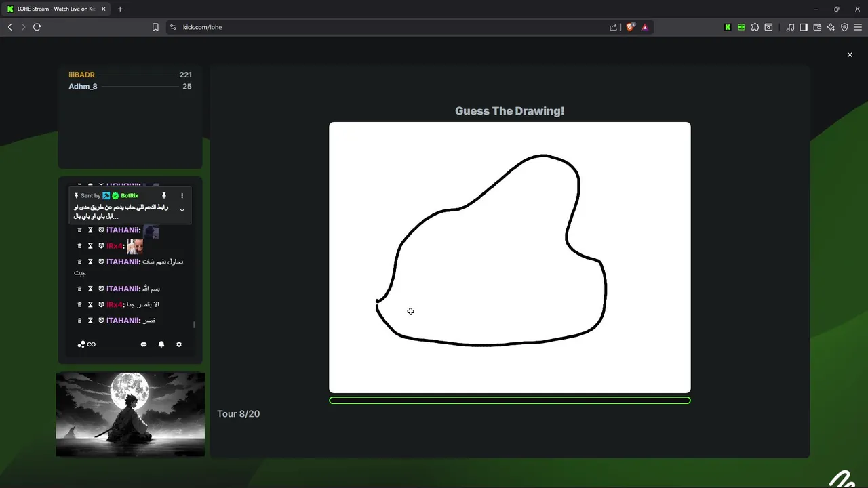Toggle the browser sidebar panel icon

pos(804,27)
